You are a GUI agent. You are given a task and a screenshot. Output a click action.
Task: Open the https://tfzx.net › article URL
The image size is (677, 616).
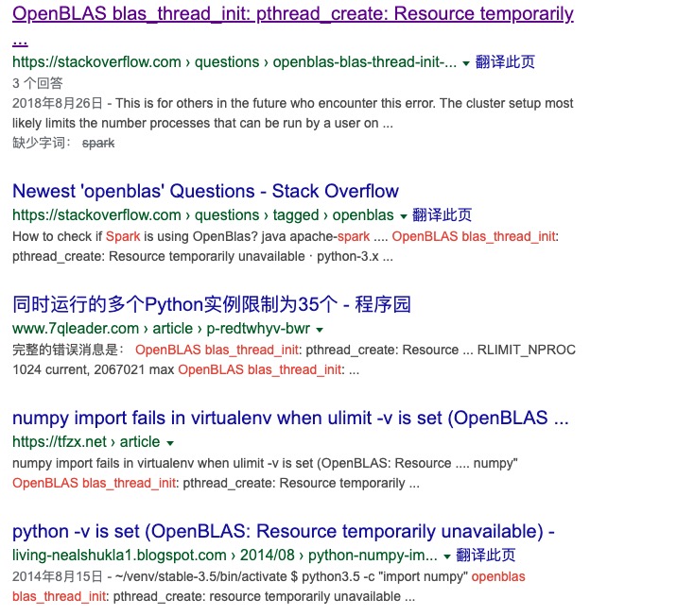pyautogui.click(x=86, y=442)
